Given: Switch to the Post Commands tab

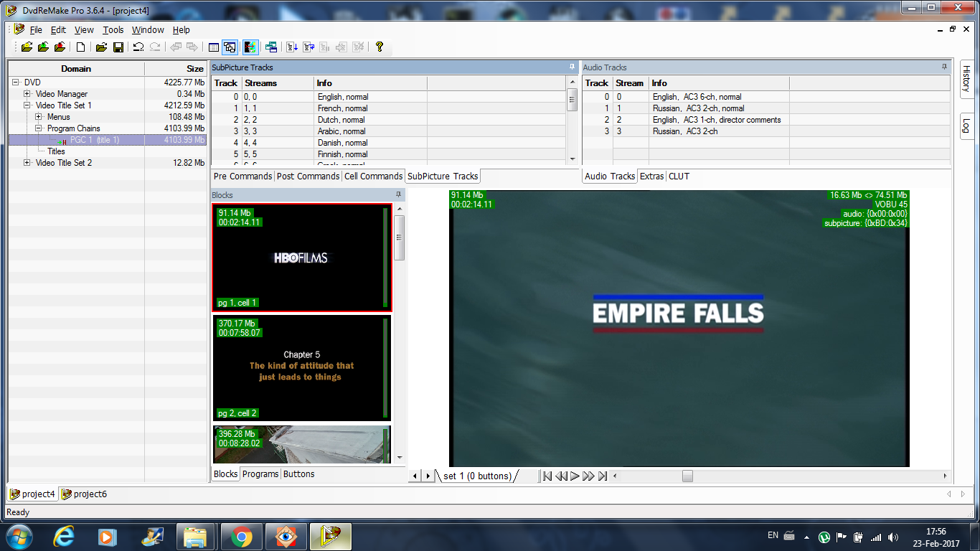Looking at the screenshot, I should 308,176.
